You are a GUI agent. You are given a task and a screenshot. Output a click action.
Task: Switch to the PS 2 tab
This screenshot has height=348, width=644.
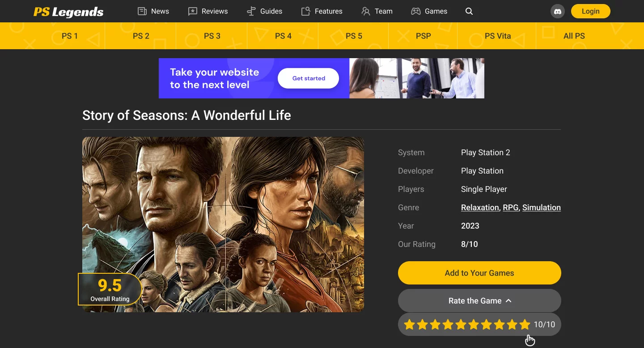[x=141, y=36]
